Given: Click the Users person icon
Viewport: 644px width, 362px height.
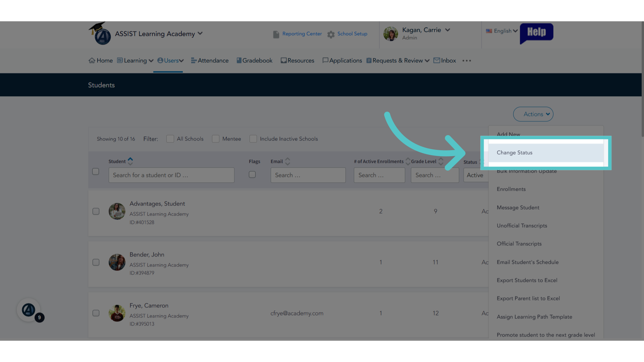Looking at the screenshot, I should 160,60.
